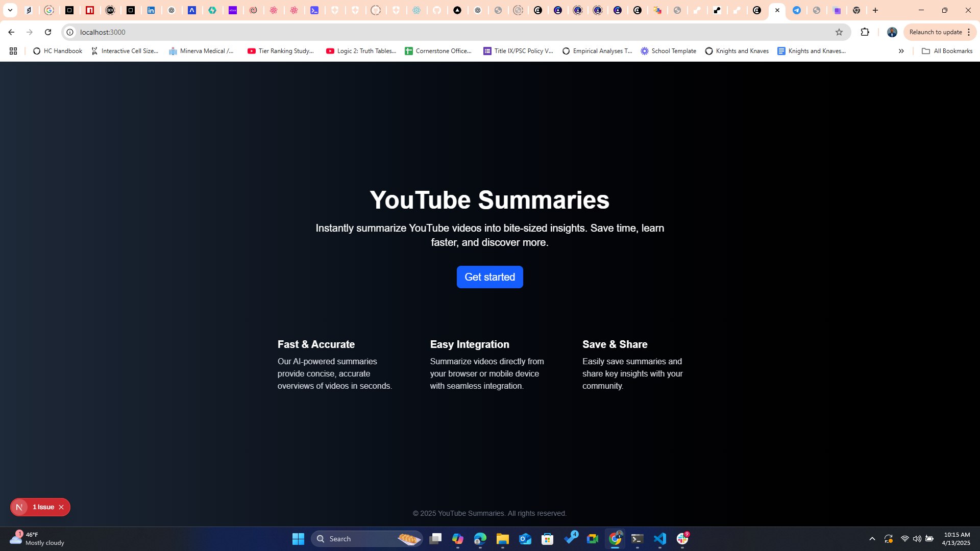Bookmark this page with star icon
The width and height of the screenshot is (980, 551).
pyautogui.click(x=839, y=32)
